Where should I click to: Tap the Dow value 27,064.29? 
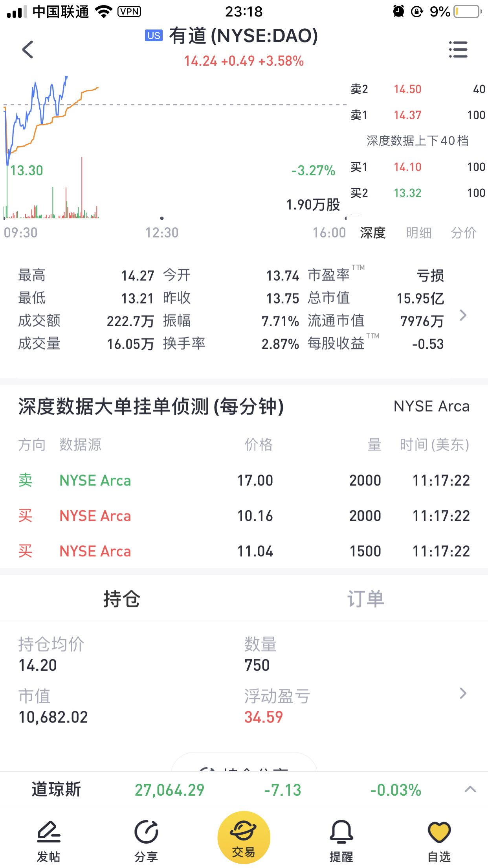170,790
